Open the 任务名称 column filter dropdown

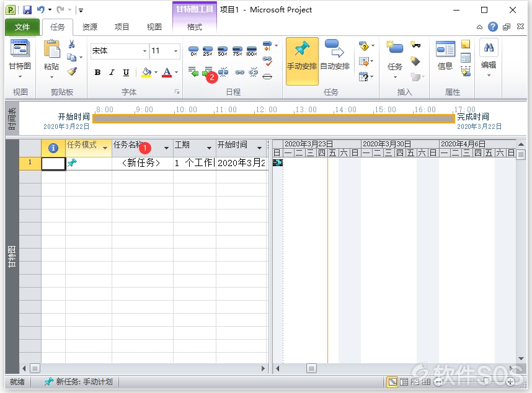166,148
